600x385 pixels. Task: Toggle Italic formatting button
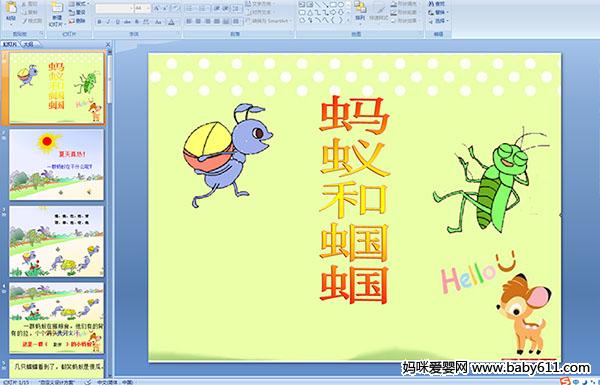click(x=108, y=22)
